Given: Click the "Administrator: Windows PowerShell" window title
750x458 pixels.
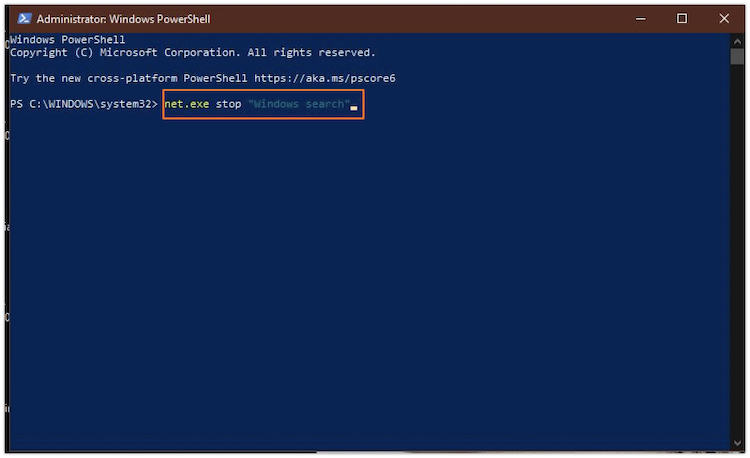Looking at the screenshot, I should coord(124,18).
